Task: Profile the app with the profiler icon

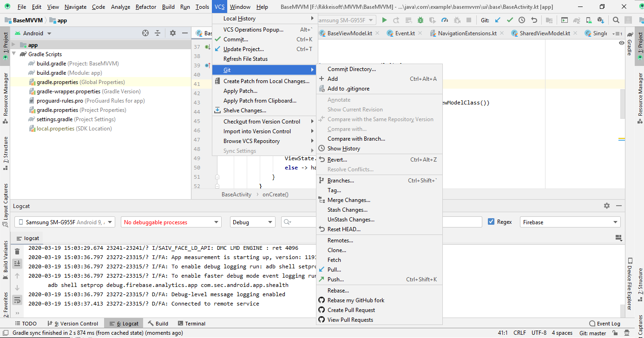Action: point(444,20)
